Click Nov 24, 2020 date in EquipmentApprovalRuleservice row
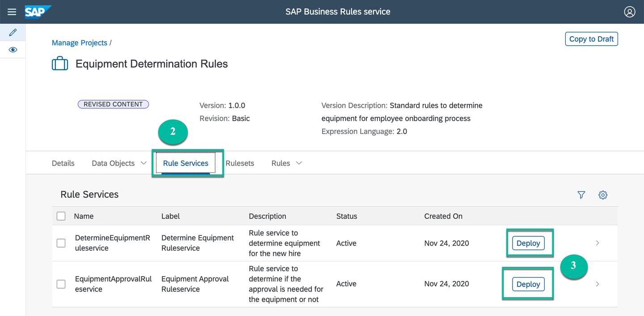 coord(446,284)
